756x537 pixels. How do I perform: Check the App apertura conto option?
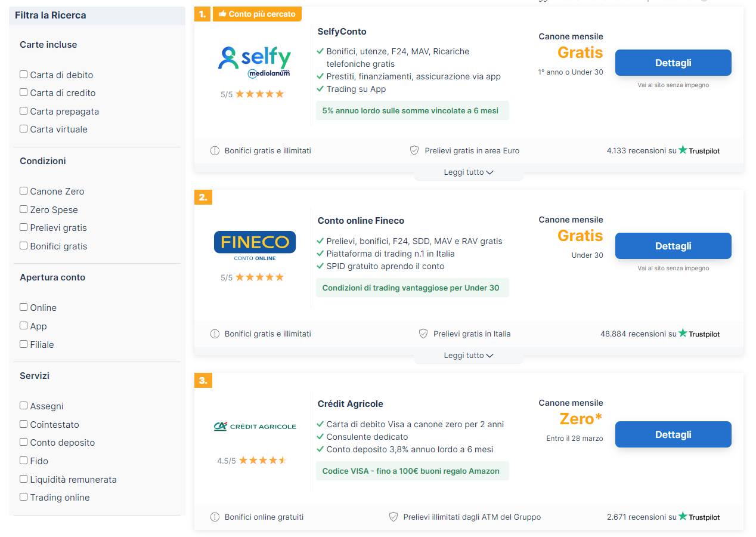24,326
